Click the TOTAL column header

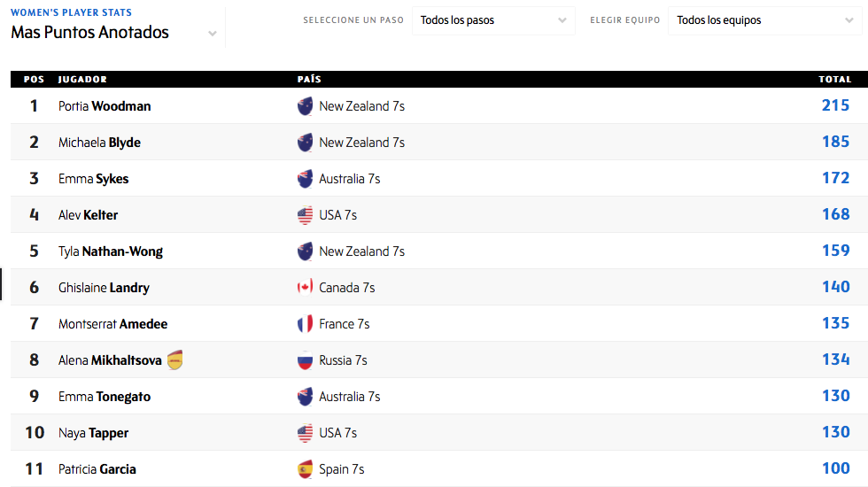pos(834,80)
